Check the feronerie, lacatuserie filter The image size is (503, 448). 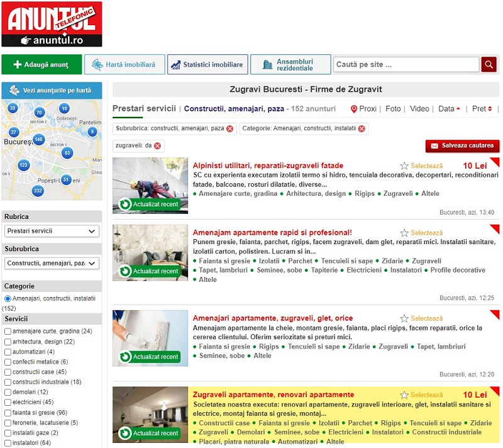click(8, 423)
